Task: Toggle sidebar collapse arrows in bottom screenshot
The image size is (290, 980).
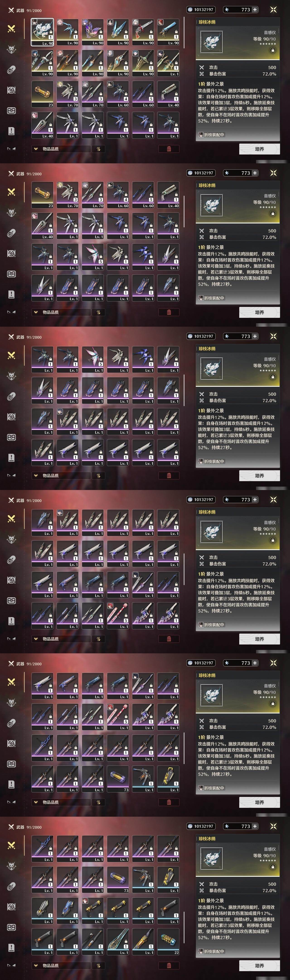Action: pos(11,965)
